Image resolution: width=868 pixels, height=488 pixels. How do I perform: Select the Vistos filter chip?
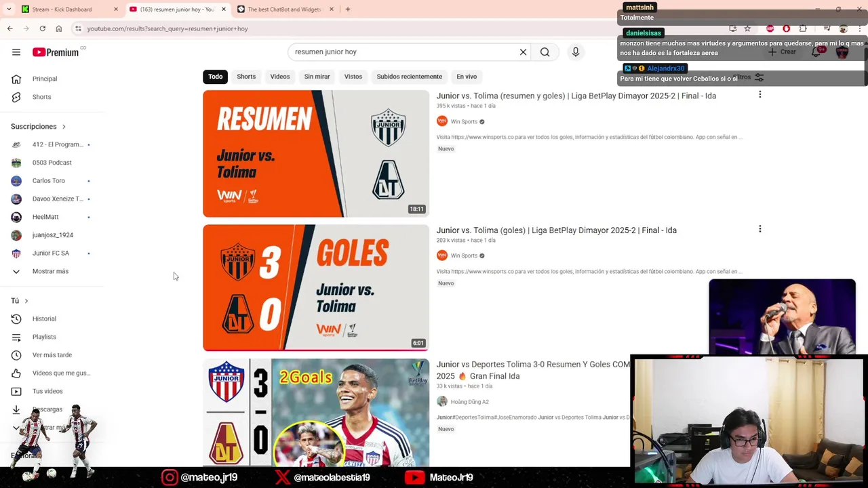coord(353,77)
